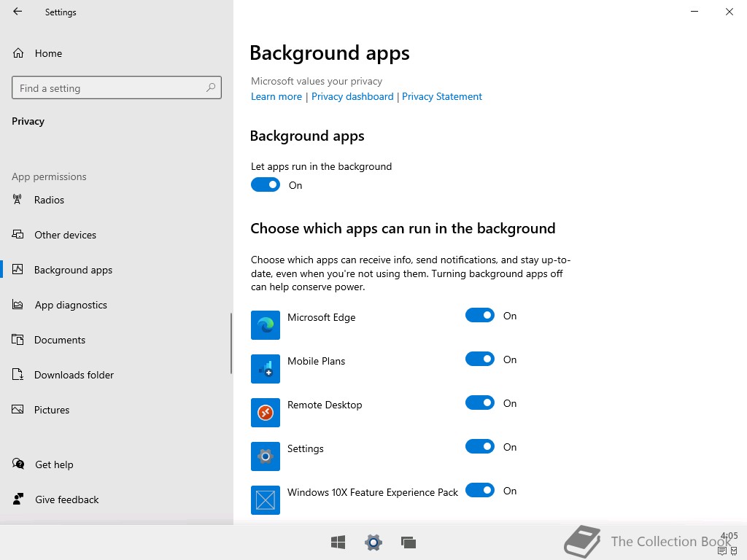Screen dimensions: 747x560
Task: Click the Mobile Plans app name
Action: pos(317,362)
